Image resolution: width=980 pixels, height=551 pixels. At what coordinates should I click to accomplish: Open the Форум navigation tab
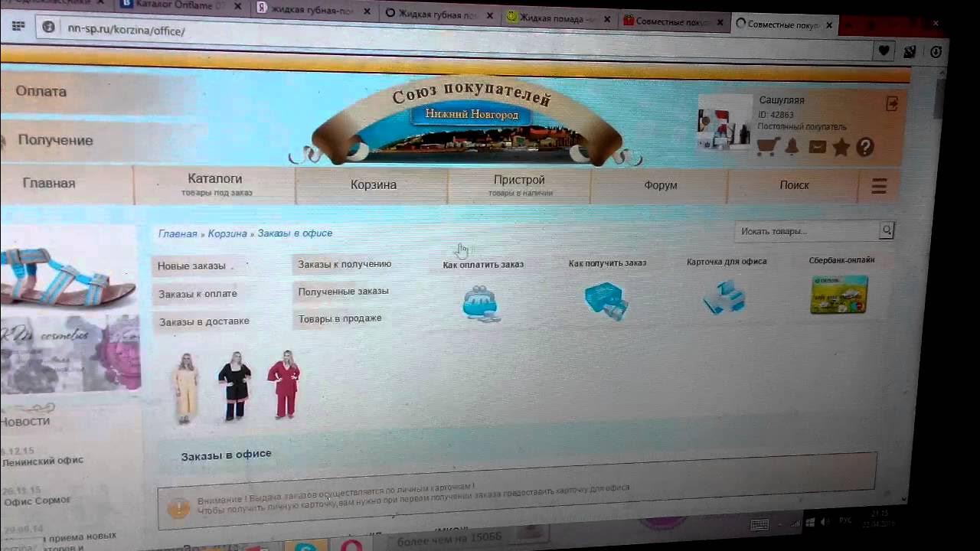coord(661,185)
